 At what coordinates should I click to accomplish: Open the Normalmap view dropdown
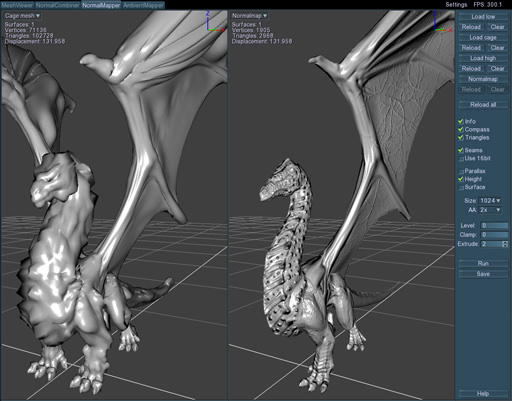coord(249,16)
